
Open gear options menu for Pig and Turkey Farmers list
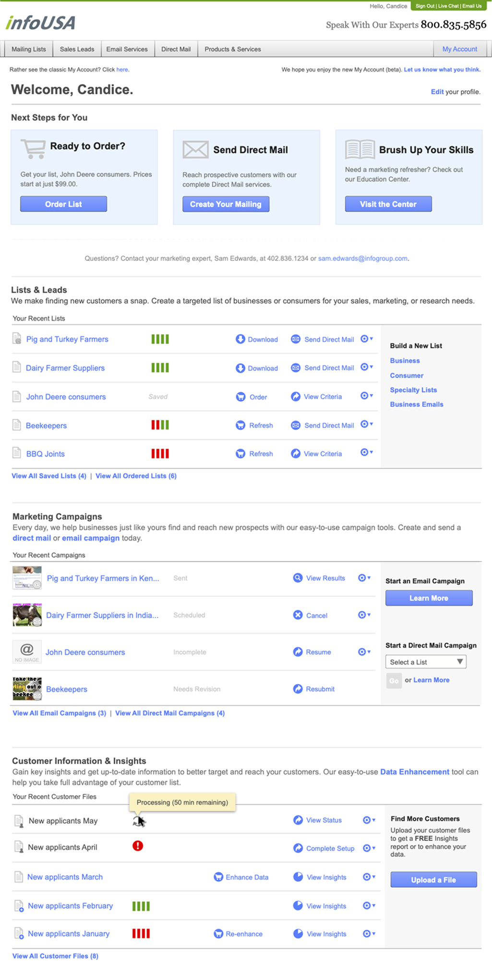367,339
